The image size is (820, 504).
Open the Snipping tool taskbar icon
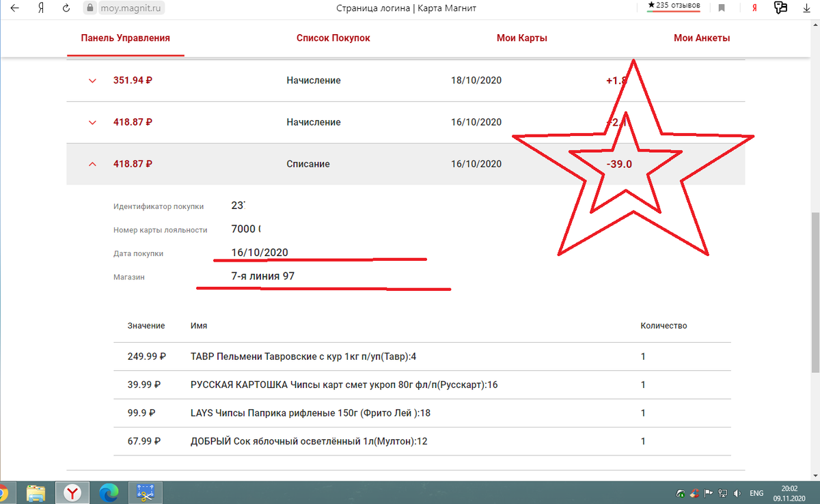tap(146, 492)
